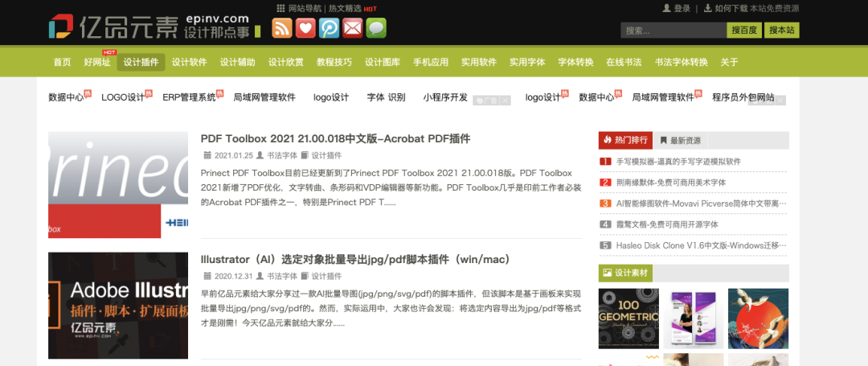The image size is (868, 366).
Task: Click ad link 小程序开发
Action: point(445,97)
